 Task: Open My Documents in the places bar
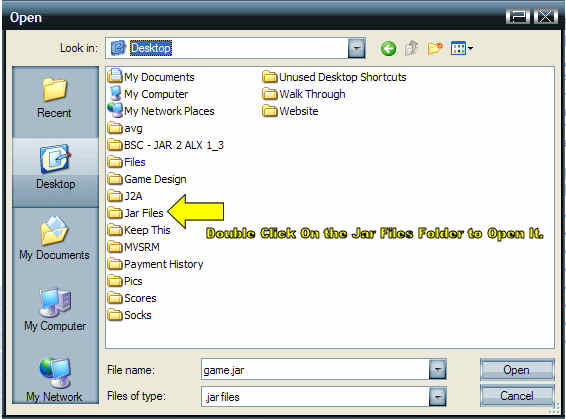click(54, 238)
